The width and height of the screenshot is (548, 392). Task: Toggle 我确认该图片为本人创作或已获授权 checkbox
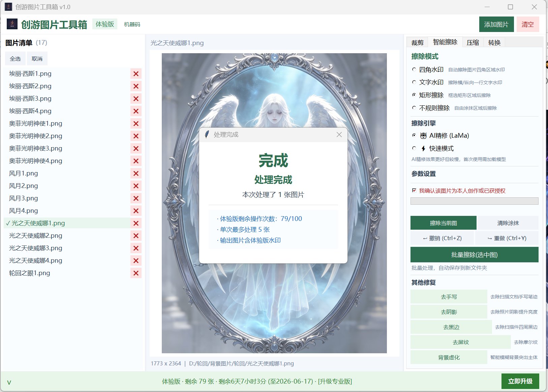pos(414,191)
